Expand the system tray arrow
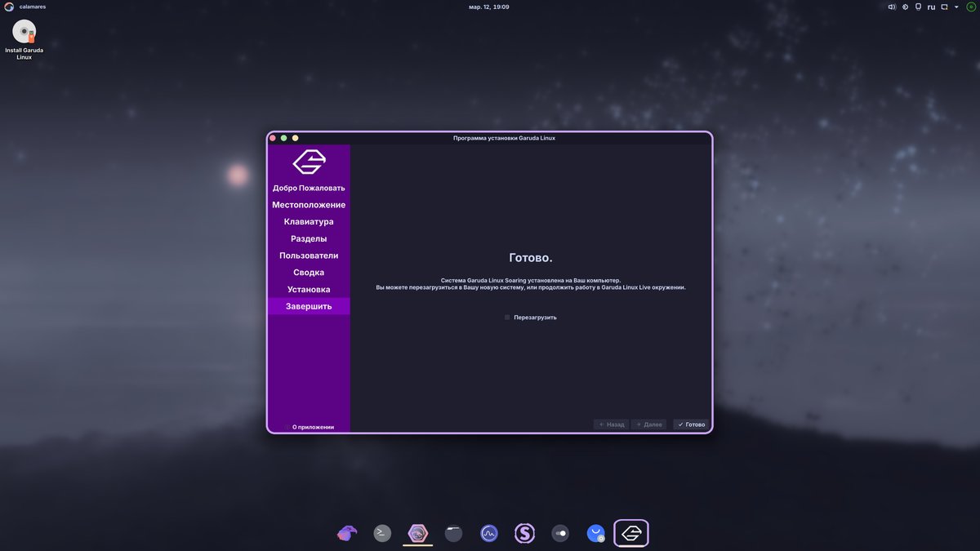 pyautogui.click(x=956, y=7)
